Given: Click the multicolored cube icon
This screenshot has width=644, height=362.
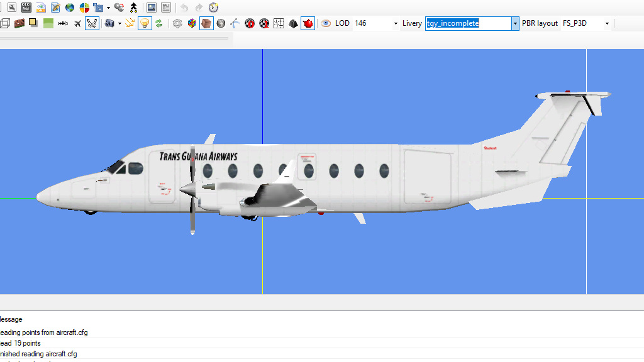Looking at the screenshot, I should point(192,23).
